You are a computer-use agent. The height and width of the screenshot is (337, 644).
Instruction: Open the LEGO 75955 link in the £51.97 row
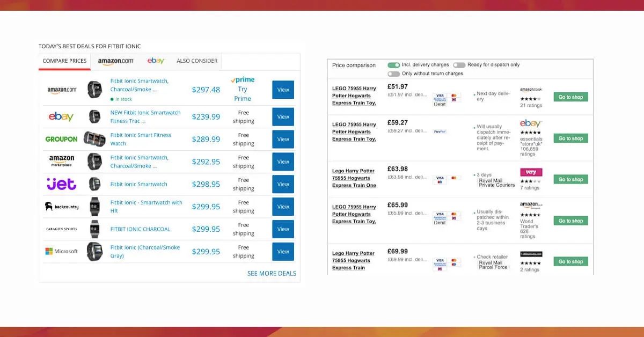[x=354, y=96]
